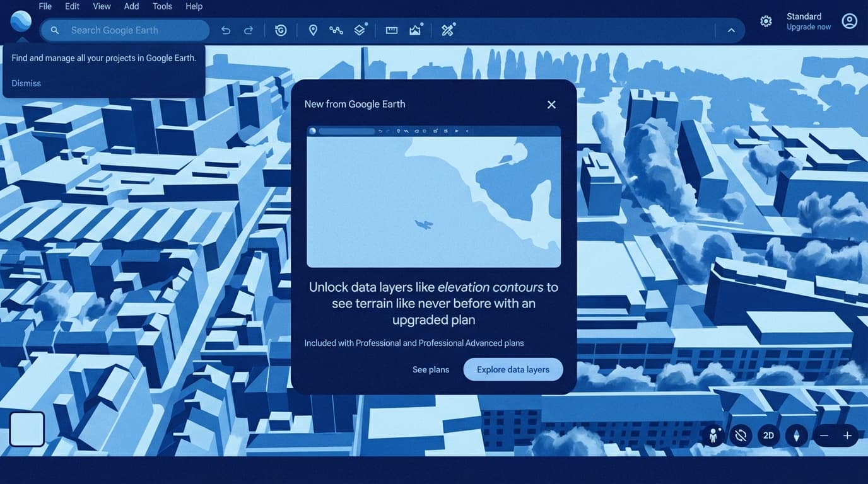868x484 pixels.
Task: Collapse the toolbar with chevron arrow
Action: [x=731, y=30]
